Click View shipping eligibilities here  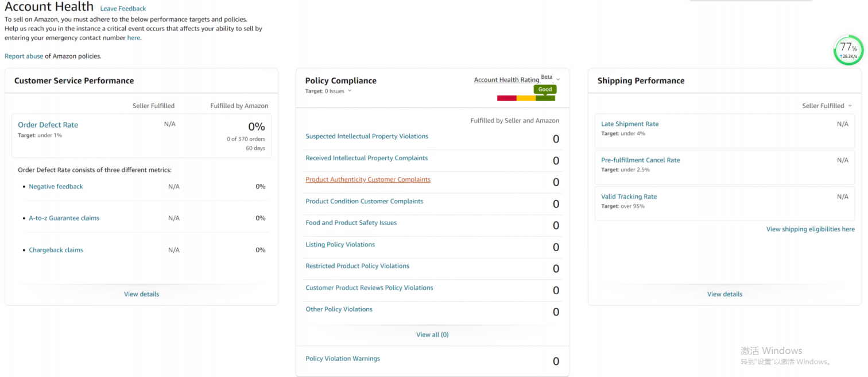810,229
